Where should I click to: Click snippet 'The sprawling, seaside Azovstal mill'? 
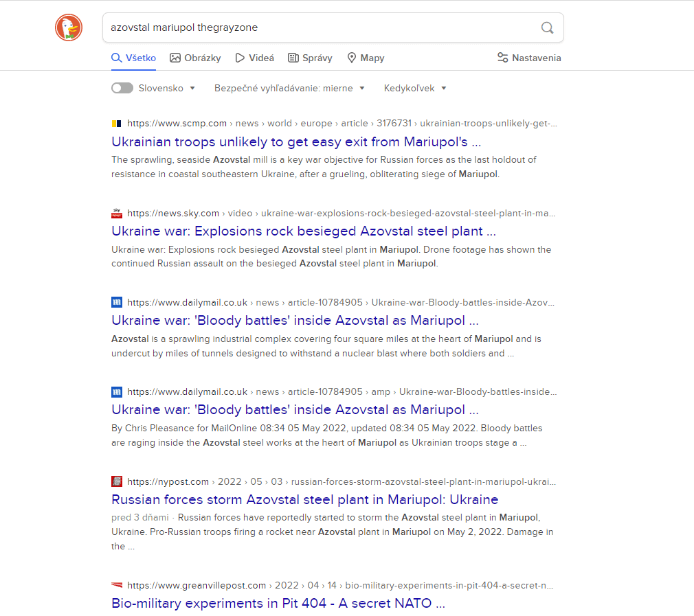(324, 167)
